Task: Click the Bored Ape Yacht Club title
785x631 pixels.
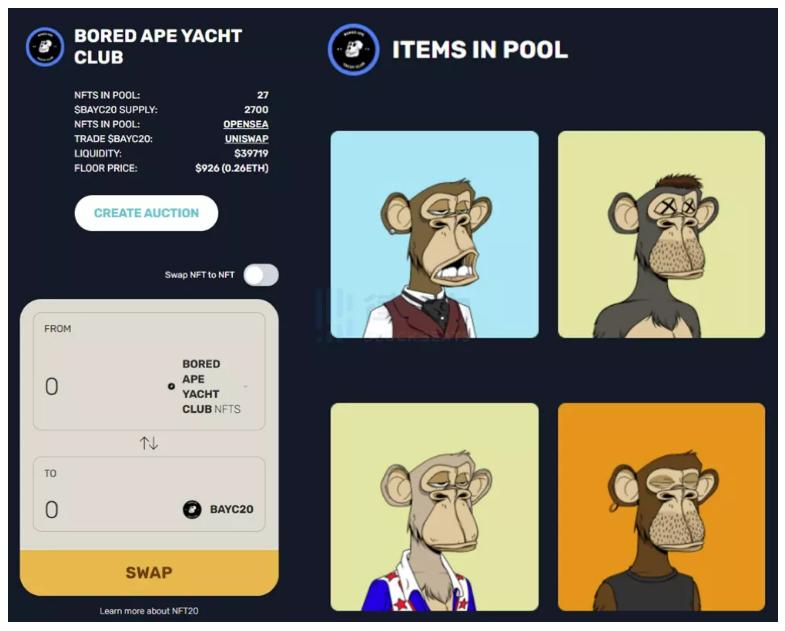Action: (x=158, y=46)
